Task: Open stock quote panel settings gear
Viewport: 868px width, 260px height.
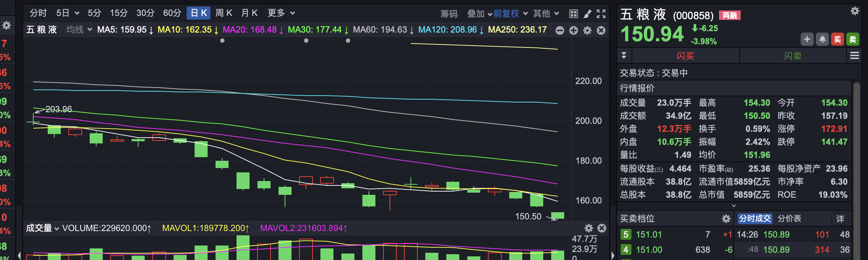Action: (855, 11)
